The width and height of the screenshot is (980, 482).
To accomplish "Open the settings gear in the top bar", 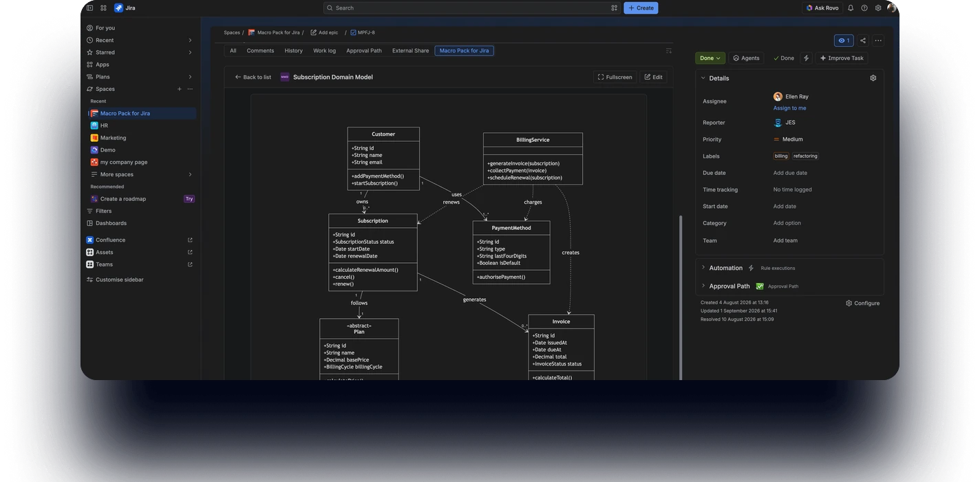I will click(878, 8).
